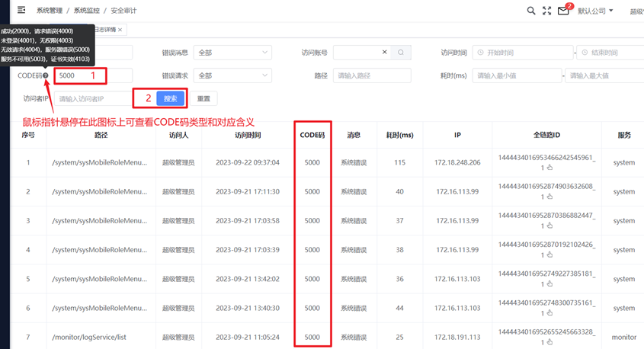Click the 全链路ID column header
The image size is (644, 349).
click(546, 135)
